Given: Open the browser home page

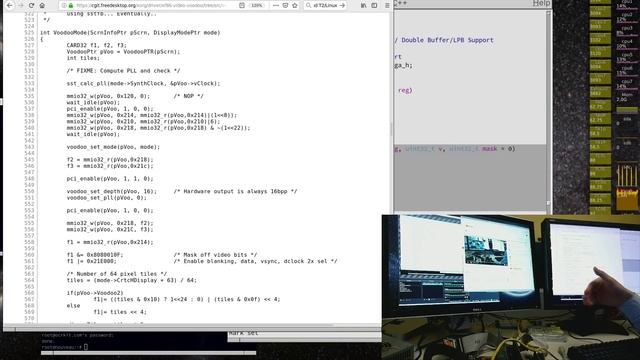Looking at the screenshot, I should 42,5.
